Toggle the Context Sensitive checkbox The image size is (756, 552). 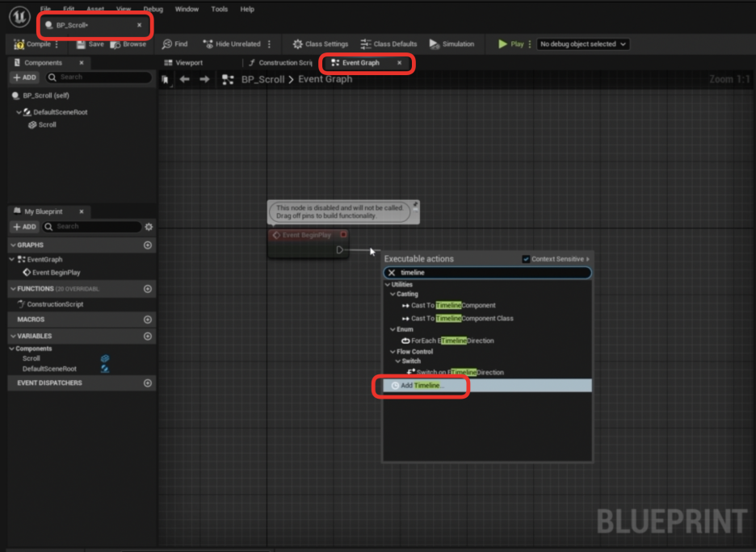(526, 259)
